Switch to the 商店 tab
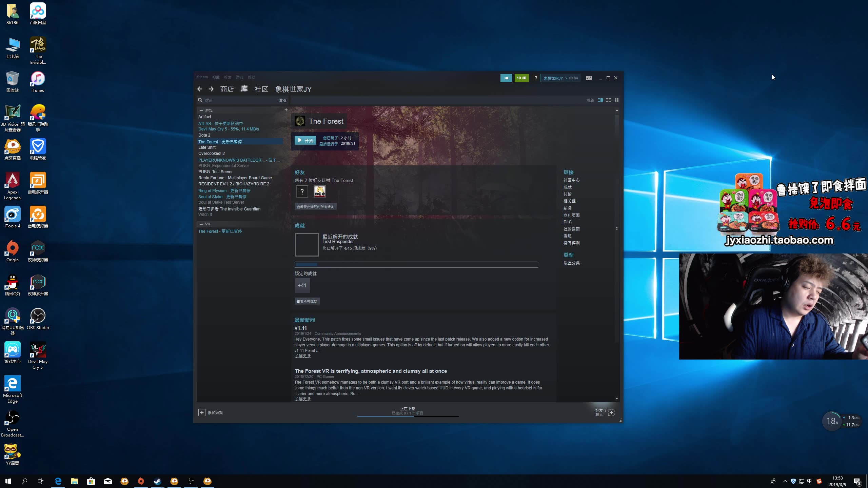Viewport: 868px width, 488px height. pos(227,89)
